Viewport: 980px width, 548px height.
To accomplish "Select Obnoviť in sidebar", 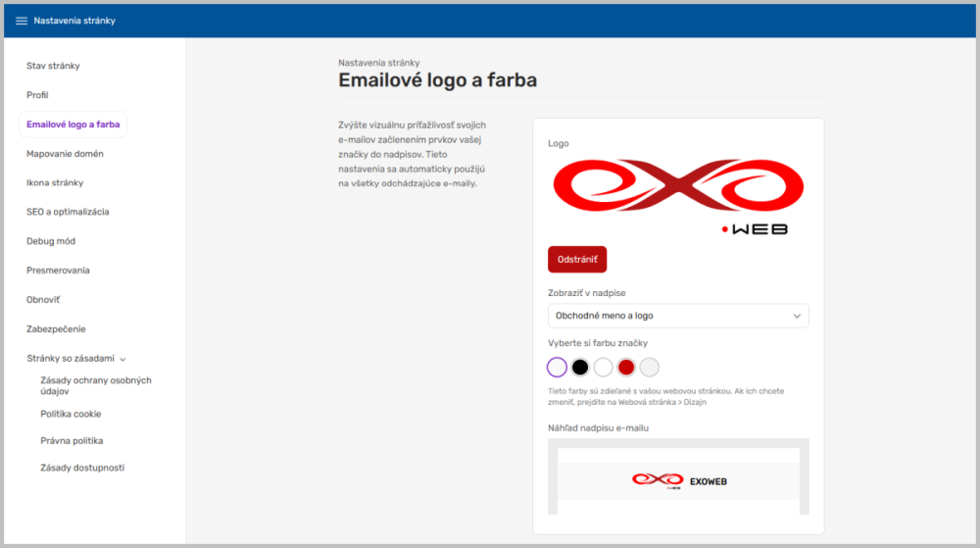I will 43,300.
